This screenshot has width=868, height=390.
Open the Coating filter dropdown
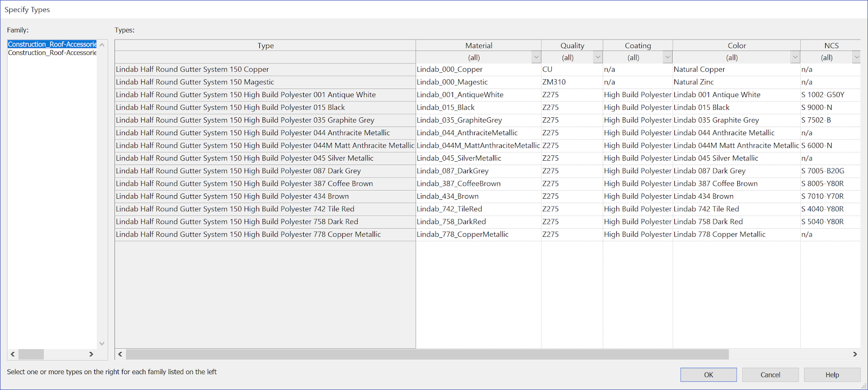pos(668,57)
